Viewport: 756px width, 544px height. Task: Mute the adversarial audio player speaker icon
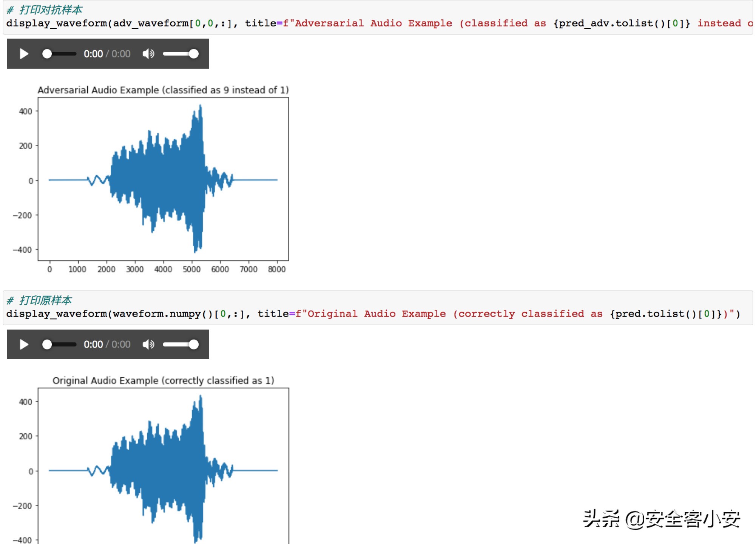(148, 54)
